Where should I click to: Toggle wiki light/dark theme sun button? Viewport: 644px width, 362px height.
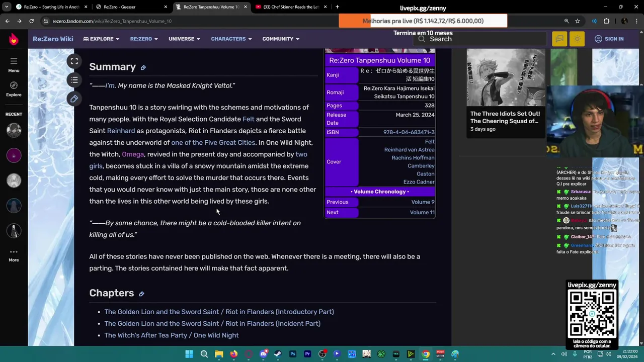click(x=577, y=39)
